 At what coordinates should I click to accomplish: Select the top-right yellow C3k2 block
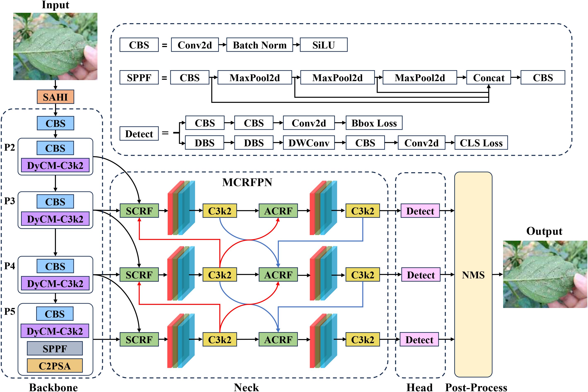(362, 211)
